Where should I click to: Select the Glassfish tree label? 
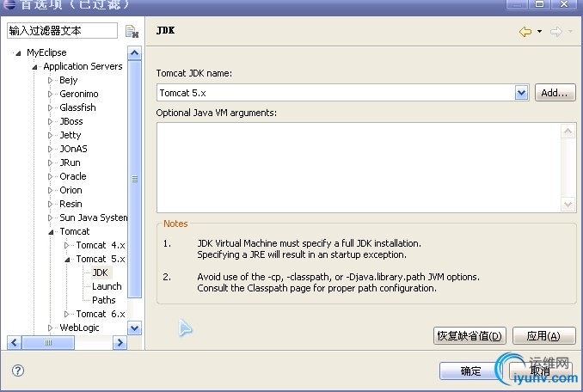point(77,107)
